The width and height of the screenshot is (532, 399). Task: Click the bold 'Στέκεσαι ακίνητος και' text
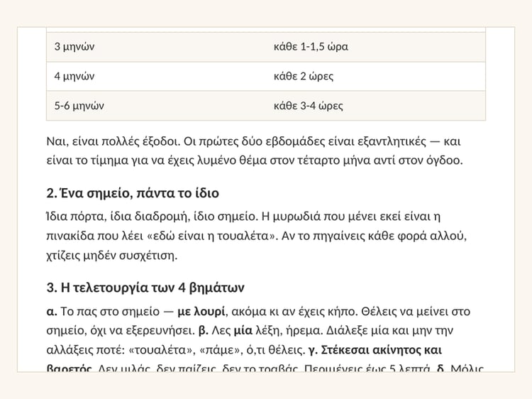click(381, 350)
